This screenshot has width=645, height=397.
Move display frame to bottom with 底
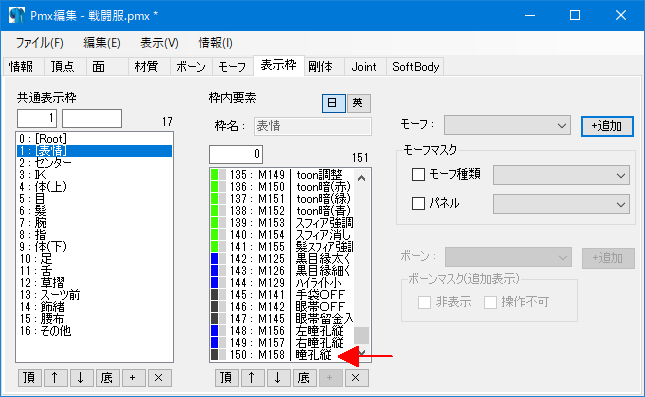[x=107, y=378]
